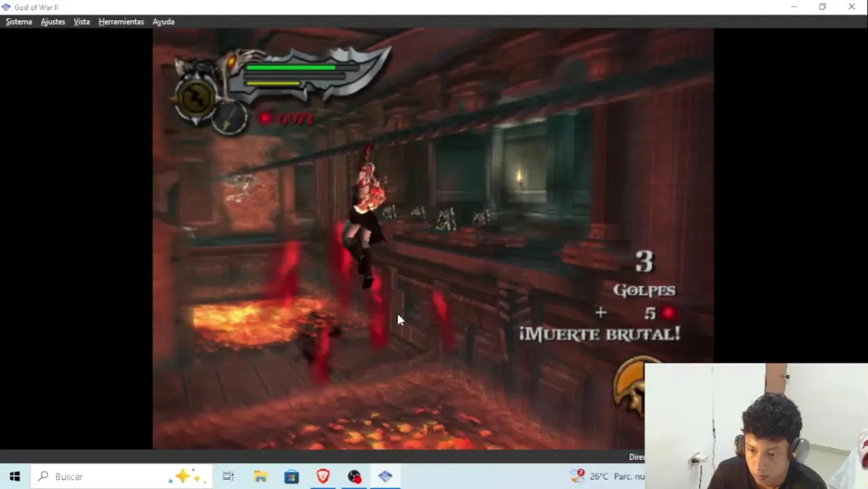Screen dimensions: 868x489
Task: Open File Explorer from the taskbar
Action: click(x=260, y=477)
